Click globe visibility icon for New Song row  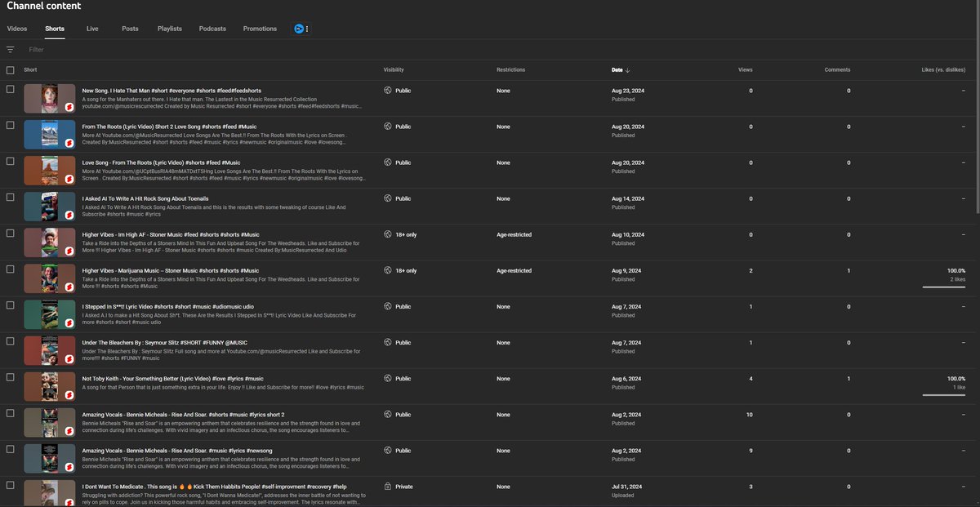click(388, 91)
